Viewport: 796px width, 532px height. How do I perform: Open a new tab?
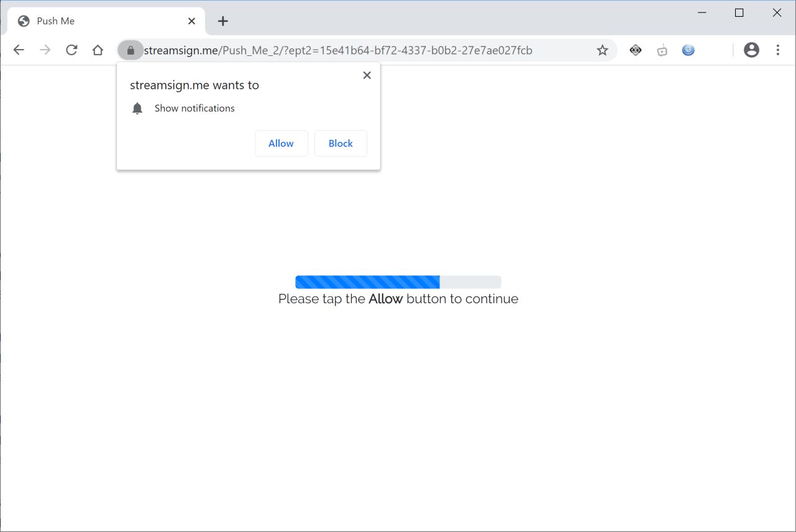point(223,21)
